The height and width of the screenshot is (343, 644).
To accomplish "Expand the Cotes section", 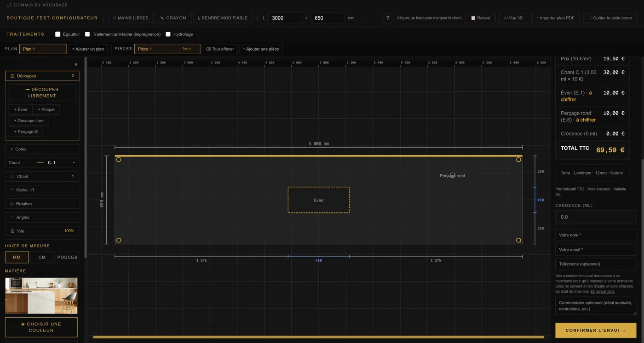I will (42, 149).
